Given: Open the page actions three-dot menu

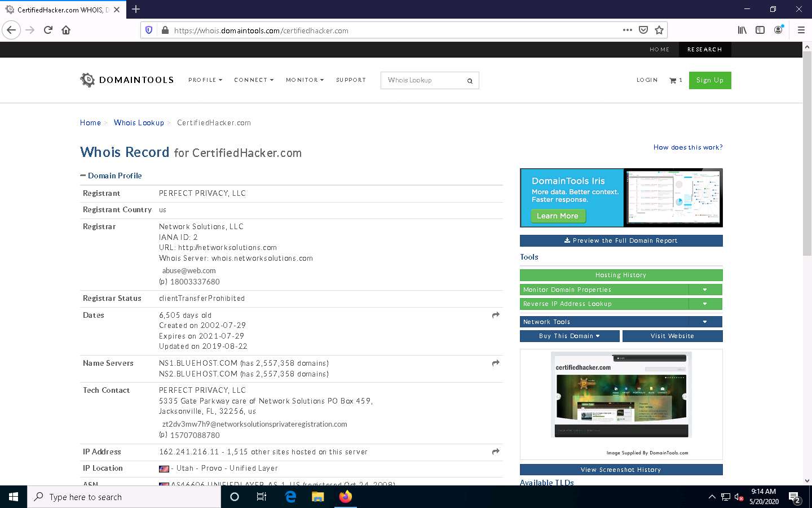Looking at the screenshot, I should coord(627,30).
